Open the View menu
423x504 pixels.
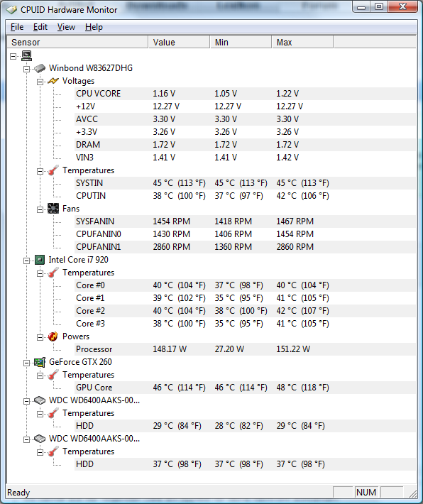[x=66, y=27]
